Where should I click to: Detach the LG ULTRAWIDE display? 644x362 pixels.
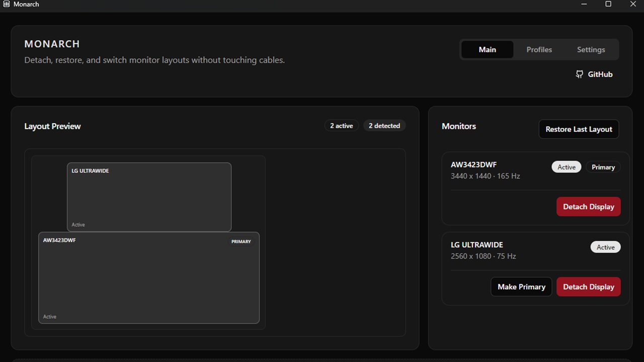[x=588, y=287]
